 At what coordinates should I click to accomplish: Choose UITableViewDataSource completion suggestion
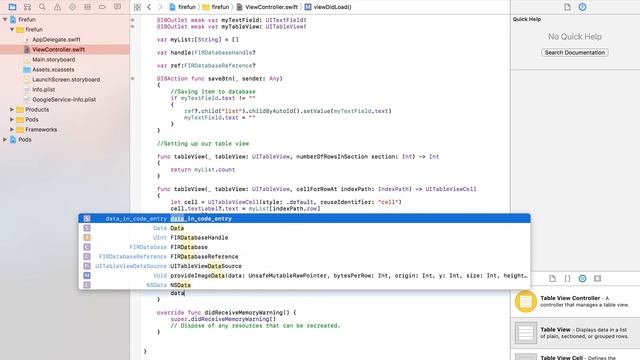click(304, 266)
